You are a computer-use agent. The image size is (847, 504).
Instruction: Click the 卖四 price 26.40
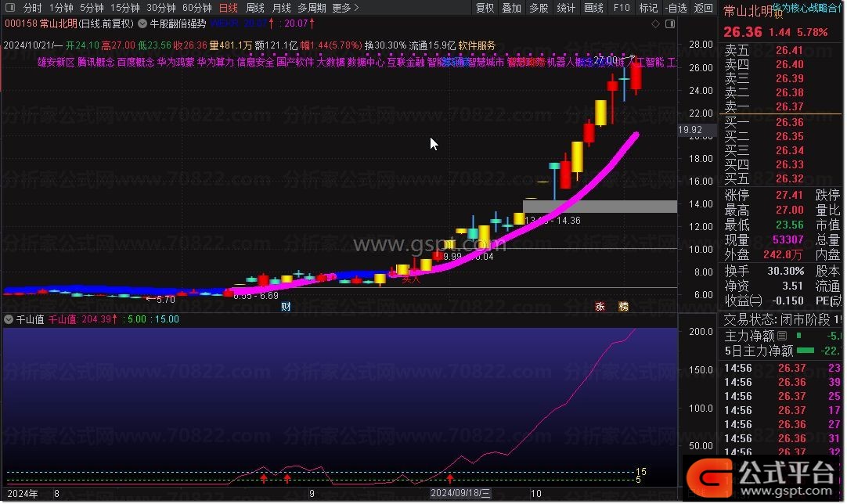coord(789,64)
